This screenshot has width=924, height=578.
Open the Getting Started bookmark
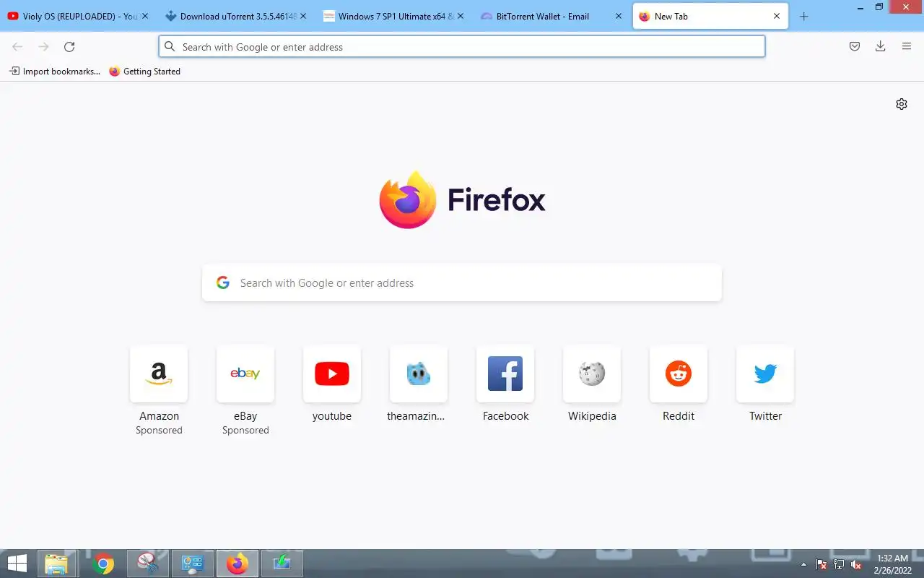click(x=144, y=72)
